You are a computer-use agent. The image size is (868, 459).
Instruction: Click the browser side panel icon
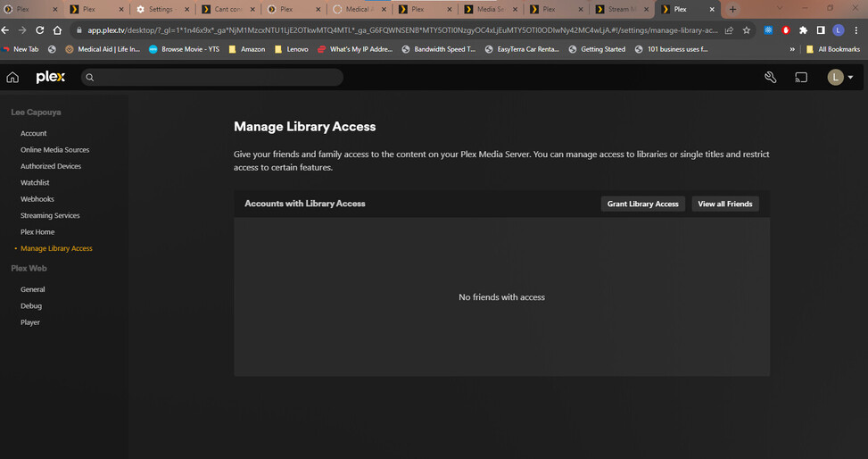click(x=821, y=30)
